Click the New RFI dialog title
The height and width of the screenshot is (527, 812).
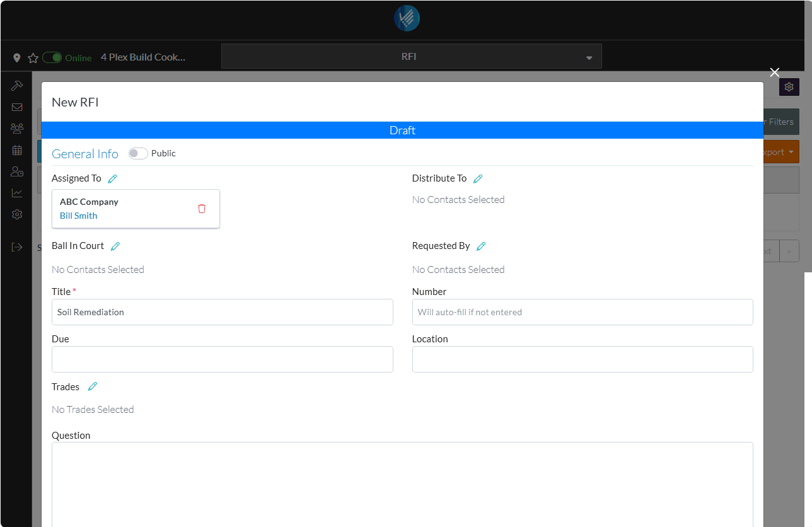pyautogui.click(x=75, y=102)
